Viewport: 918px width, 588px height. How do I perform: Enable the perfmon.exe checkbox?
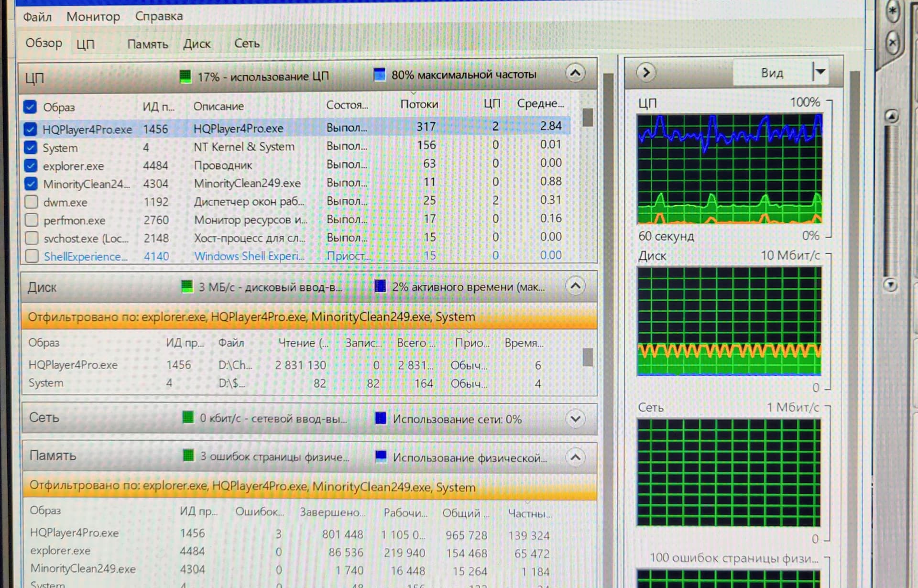[x=32, y=220]
